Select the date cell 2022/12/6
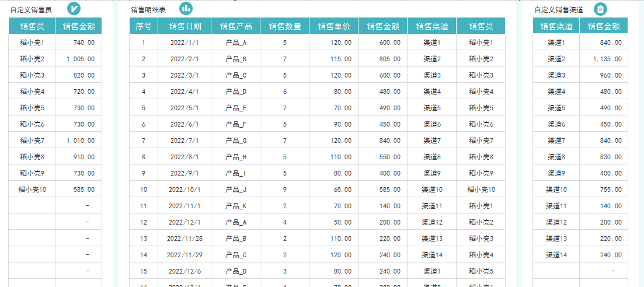 pyautogui.click(x=185, y=271)
